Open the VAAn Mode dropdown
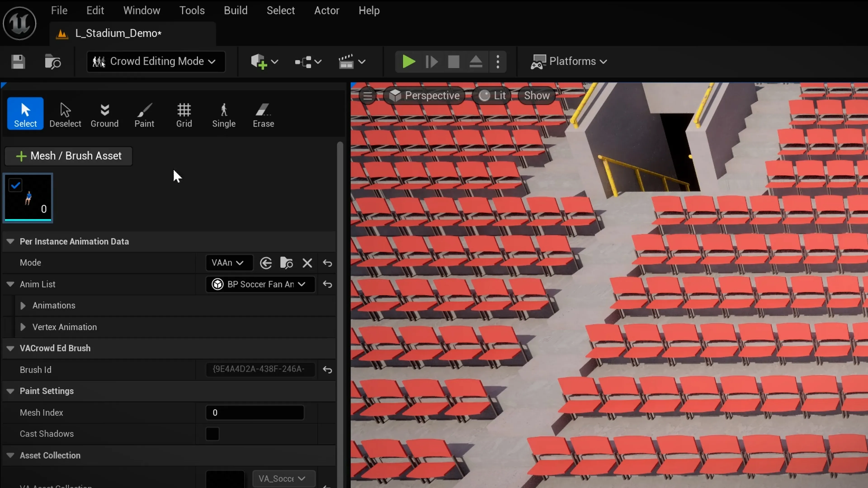868x488 pixels. (229, 263)
